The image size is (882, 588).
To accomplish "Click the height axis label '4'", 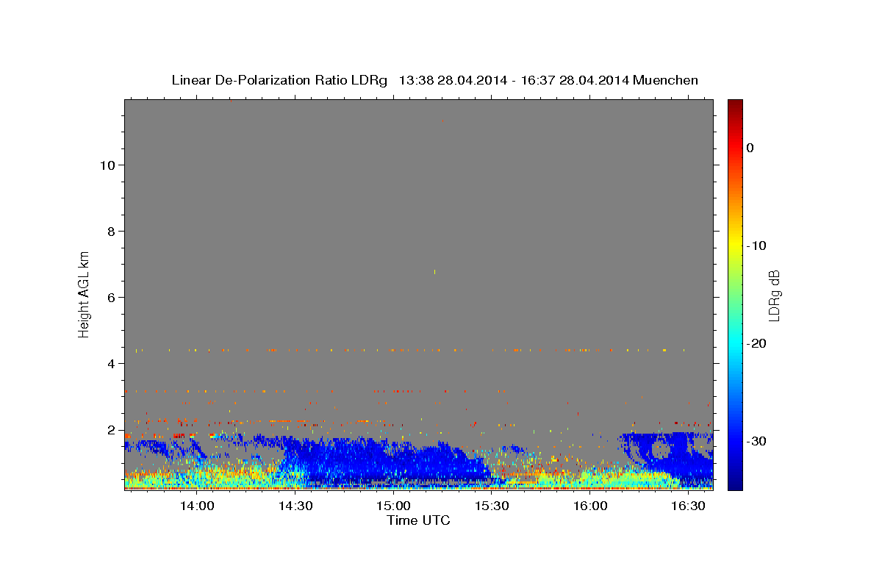I will [x=112, y=364].
